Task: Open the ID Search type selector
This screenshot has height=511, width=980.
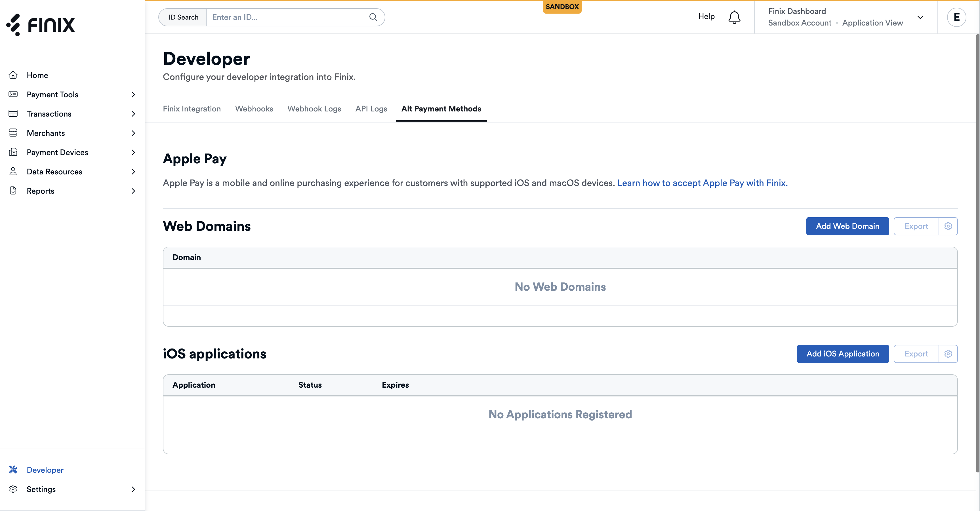Action: tap(183, 17)
